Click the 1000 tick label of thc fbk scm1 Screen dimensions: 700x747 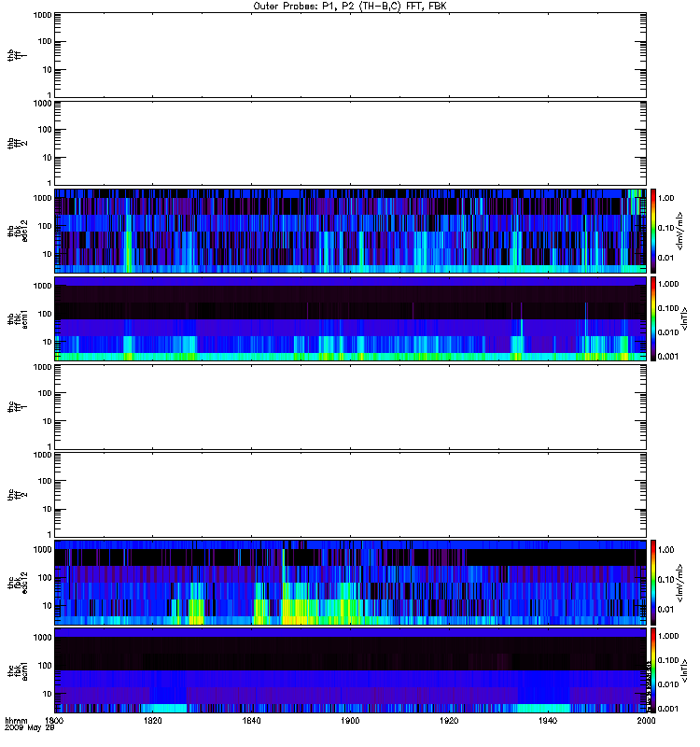point(42,638)
